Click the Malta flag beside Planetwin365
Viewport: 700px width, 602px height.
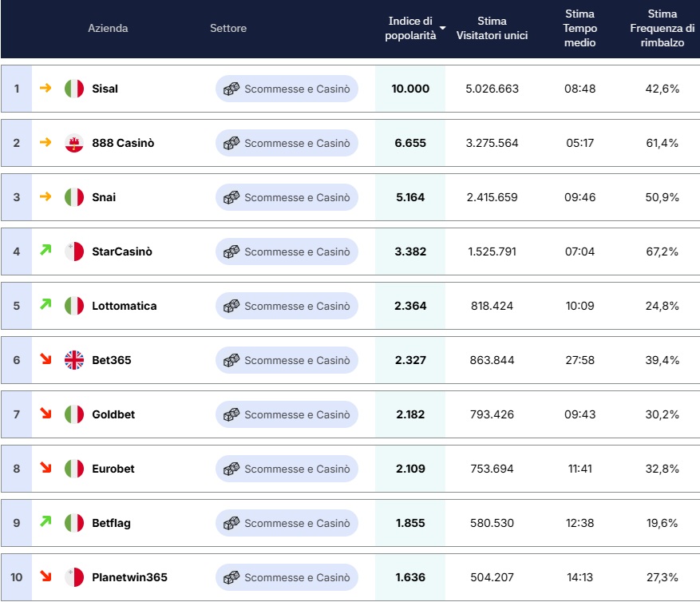point(74,577)
